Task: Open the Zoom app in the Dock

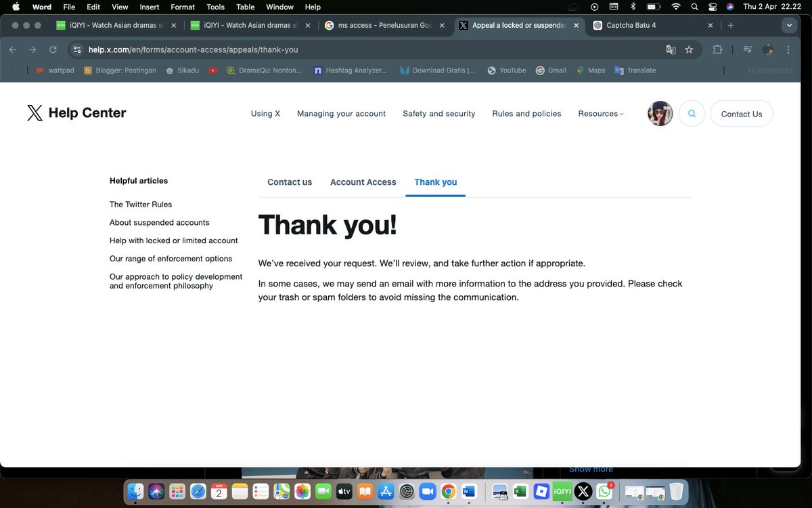Action: (427, 491)
